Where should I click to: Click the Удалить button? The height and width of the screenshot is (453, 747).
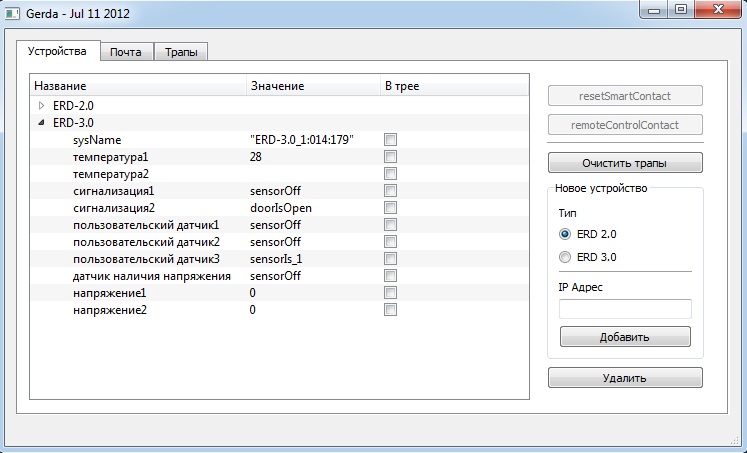pos(625,378)
